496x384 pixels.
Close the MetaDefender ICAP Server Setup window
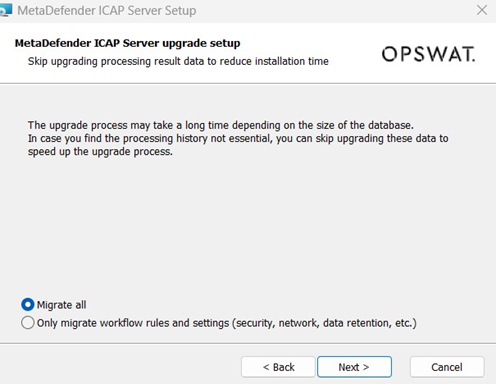click(x=482, y=10)
